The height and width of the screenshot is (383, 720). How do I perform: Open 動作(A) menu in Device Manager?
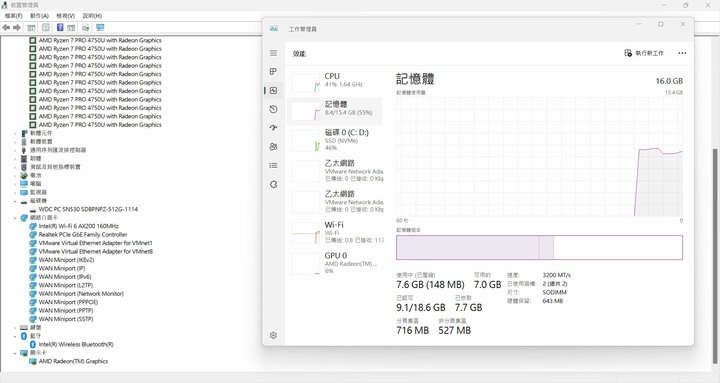coord(39,16)
